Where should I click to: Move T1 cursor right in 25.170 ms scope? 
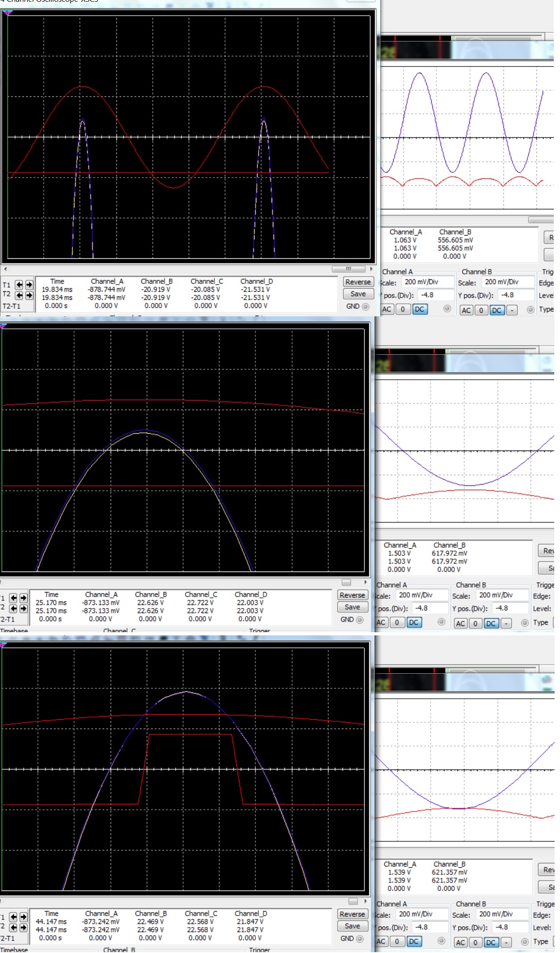click(x=23, y=598)
